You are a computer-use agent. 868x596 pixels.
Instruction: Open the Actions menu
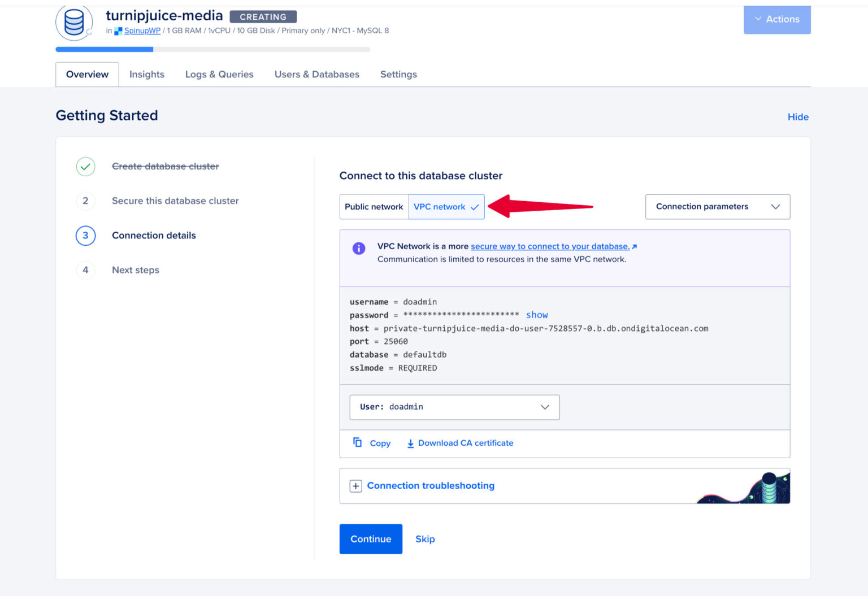[x=783, y=19]
